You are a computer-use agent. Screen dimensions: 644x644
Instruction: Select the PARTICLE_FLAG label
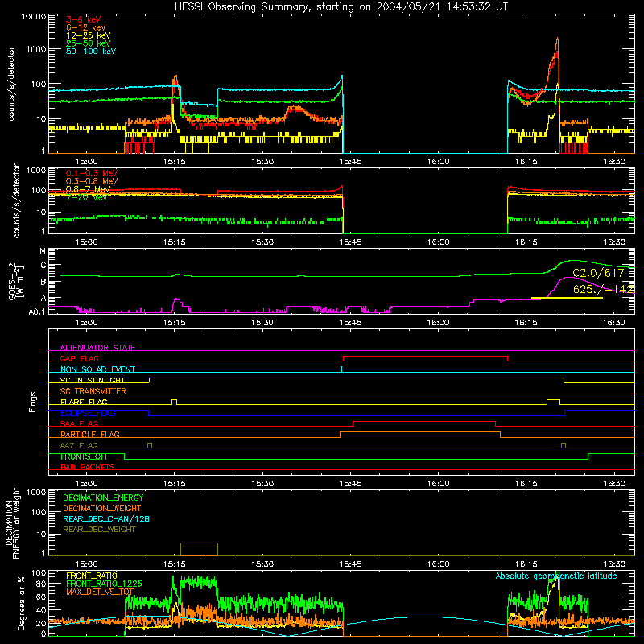tap(90, 434)
